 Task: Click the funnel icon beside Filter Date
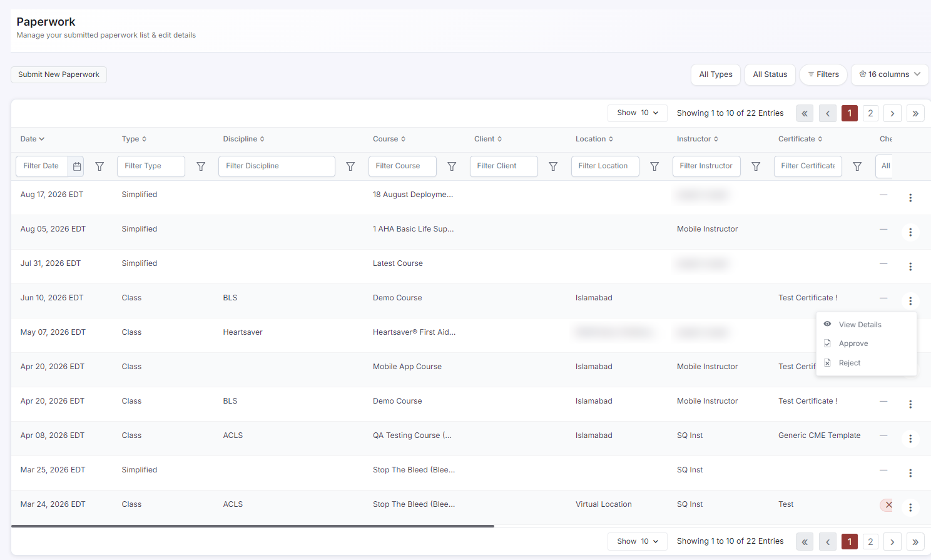pos(99,166)
